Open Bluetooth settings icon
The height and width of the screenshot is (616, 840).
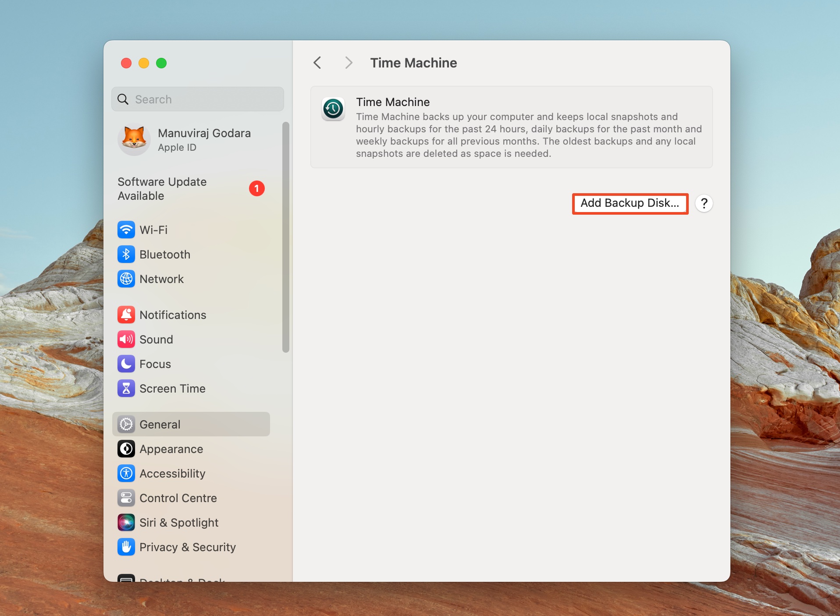[126, 254]
